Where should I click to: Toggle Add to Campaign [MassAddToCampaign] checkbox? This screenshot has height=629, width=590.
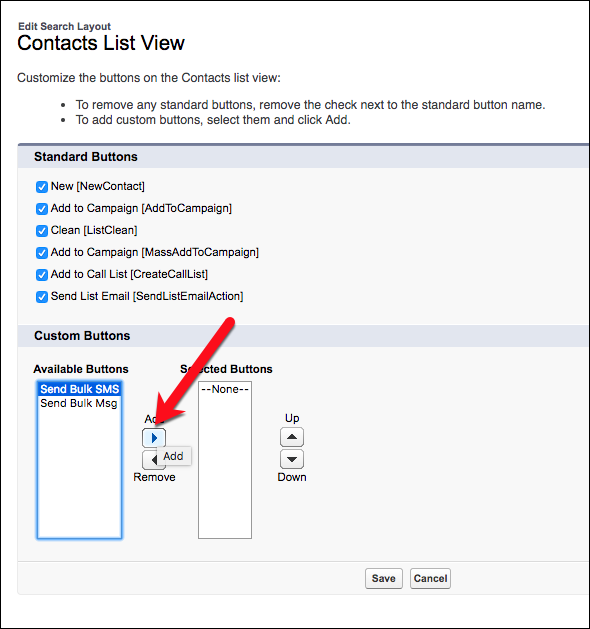[x=42, y=253]
